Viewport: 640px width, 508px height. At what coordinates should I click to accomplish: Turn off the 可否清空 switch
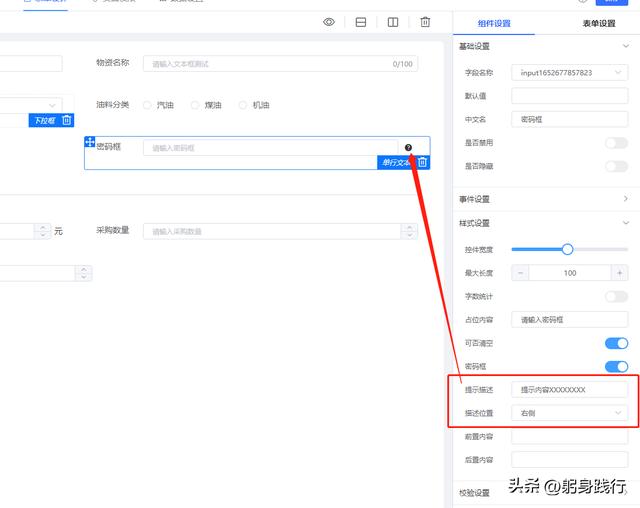tap(616, 343)
